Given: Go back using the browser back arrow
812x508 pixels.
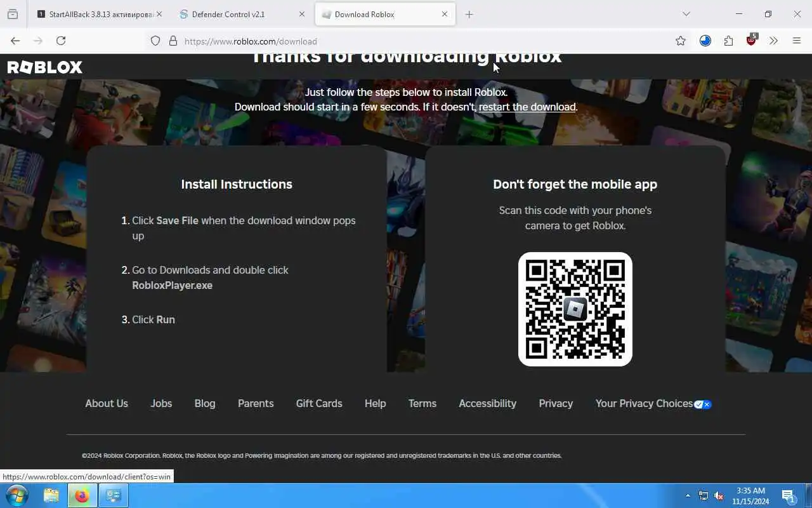Looking at the screenshot, I should pyautogui.click(x=15, y=41).
